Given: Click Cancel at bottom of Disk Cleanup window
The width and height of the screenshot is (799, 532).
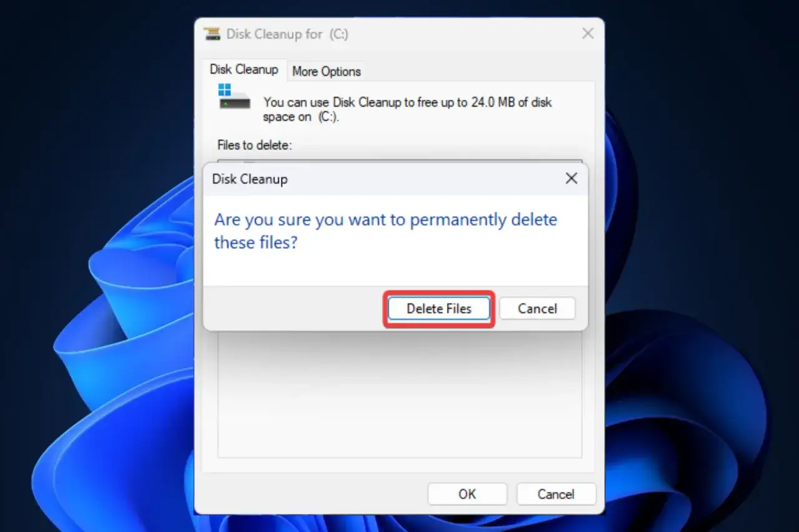Looking at the screenshot, I should (x=556, y=494).
